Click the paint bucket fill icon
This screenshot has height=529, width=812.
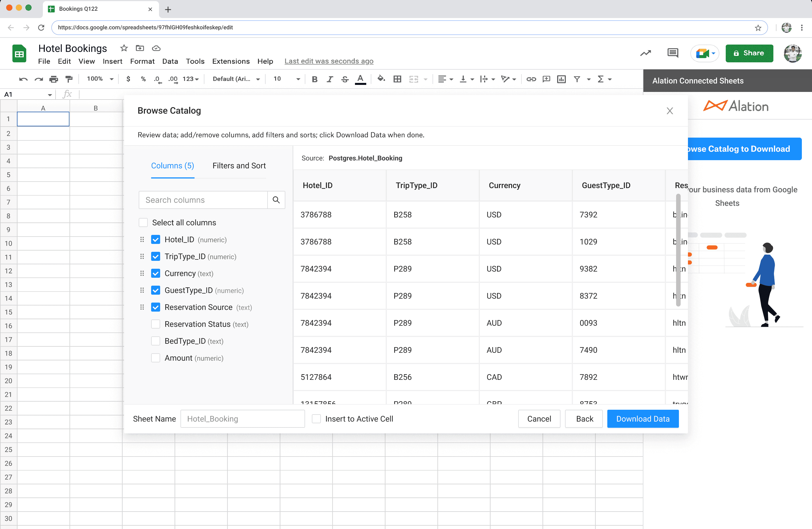click(381, 78)
